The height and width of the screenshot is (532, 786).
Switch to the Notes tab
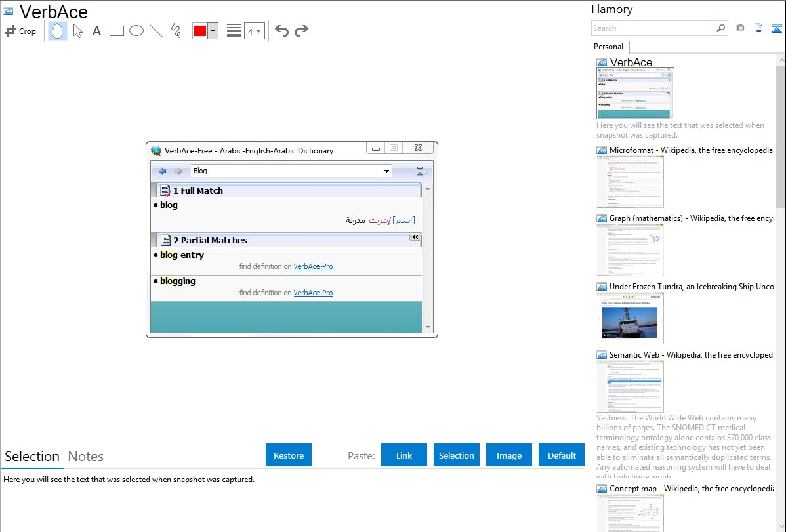click(x=86, y=457)
